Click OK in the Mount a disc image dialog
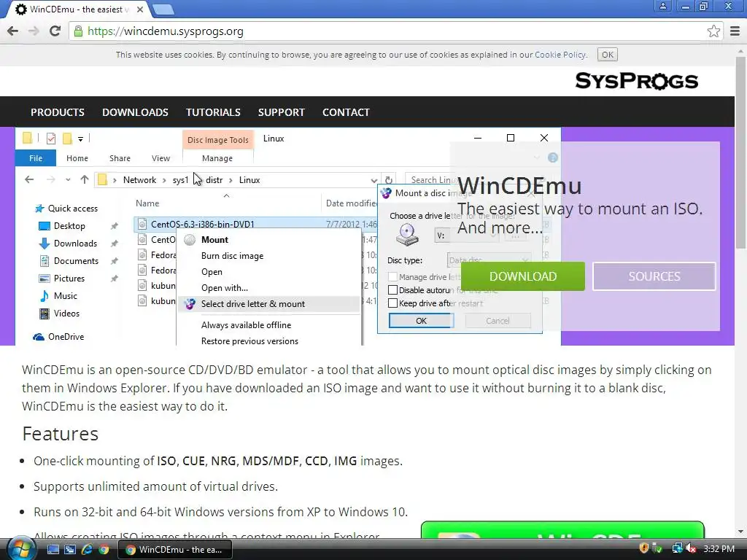This screenshot has width=747, height=560. [x=421, y=321]
